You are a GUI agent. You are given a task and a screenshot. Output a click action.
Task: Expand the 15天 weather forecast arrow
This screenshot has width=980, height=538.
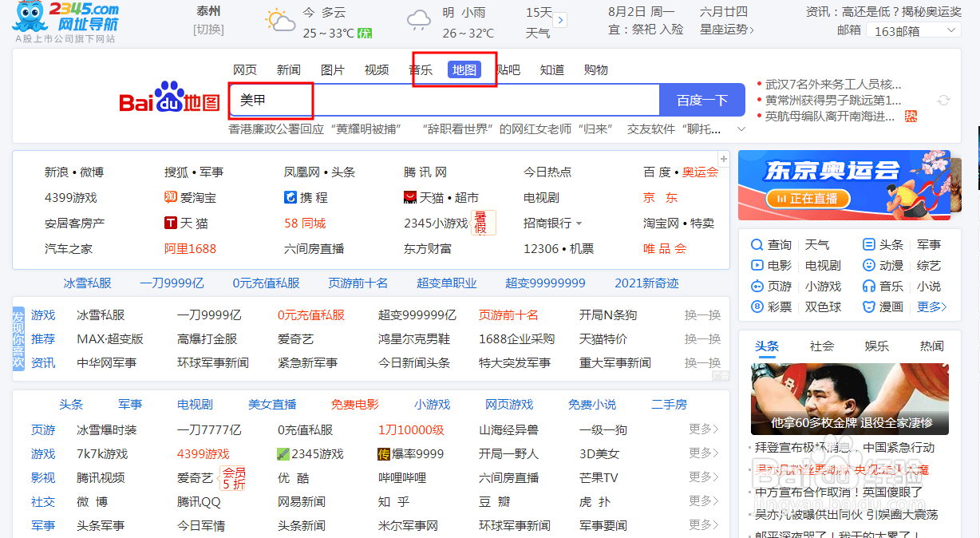pyautogui.click(x=560, y=20)
